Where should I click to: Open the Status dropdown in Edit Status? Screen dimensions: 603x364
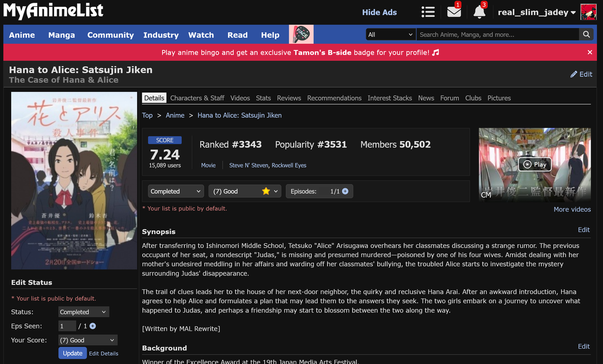pos(84,312)
